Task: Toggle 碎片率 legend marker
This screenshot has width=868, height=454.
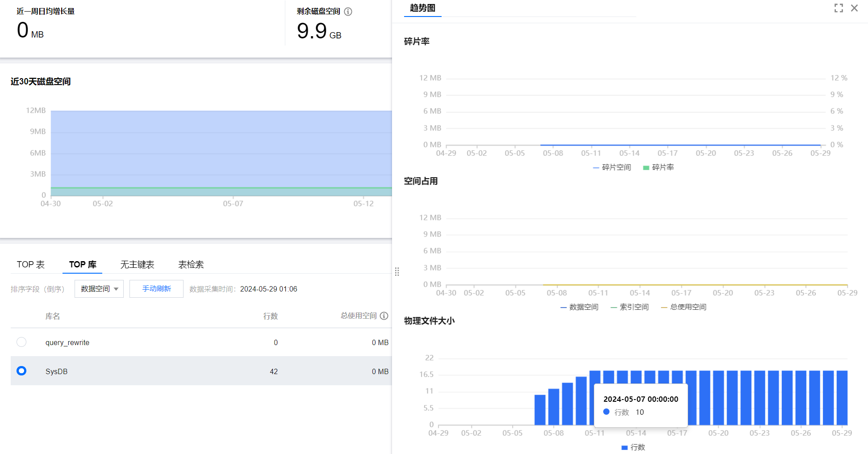Action: tap(659, 167)
